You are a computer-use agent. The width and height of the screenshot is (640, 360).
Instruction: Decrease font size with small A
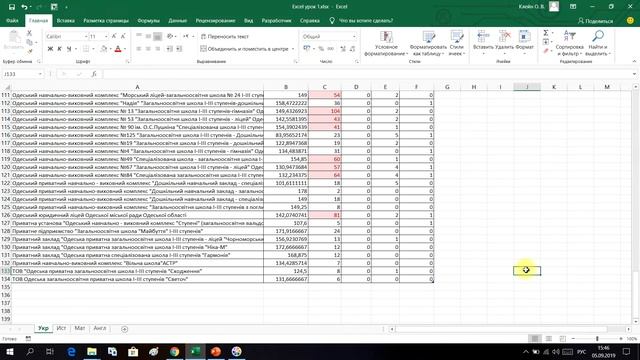point(123,36)
